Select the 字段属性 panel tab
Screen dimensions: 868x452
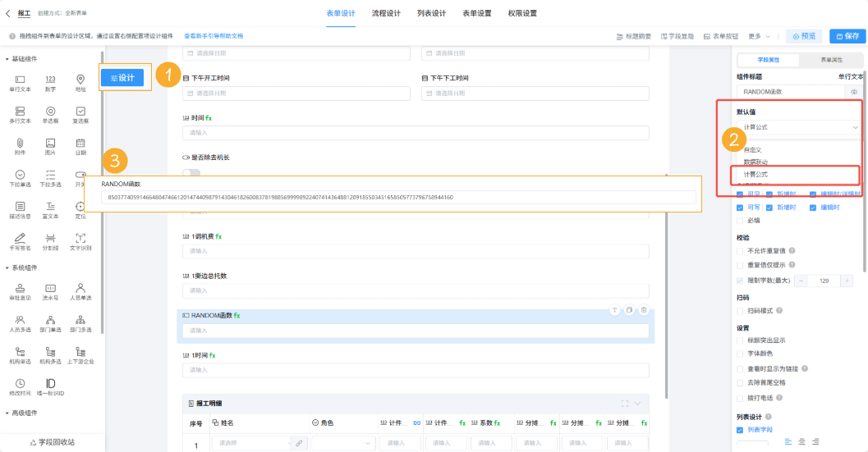[769, 60]
